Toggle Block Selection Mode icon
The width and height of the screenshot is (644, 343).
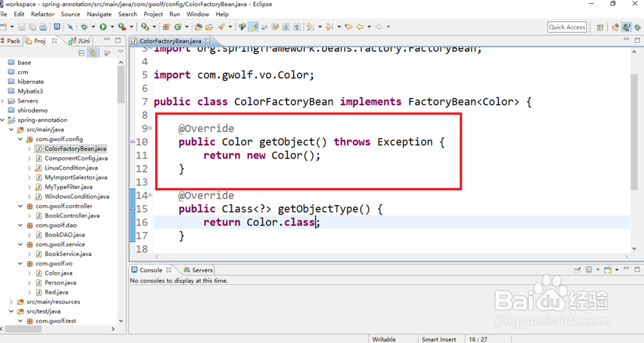coord(287,26)
